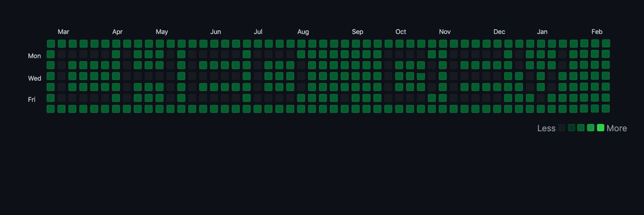Viewport: 644px width, 215px height.
Task: Click the Wednesday cell in the column under Sep
Action: pos(355,76)
